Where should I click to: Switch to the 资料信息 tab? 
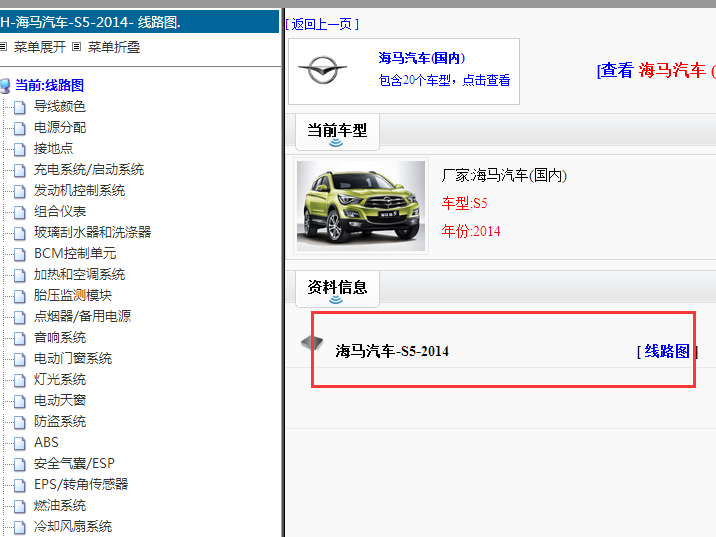337,289
